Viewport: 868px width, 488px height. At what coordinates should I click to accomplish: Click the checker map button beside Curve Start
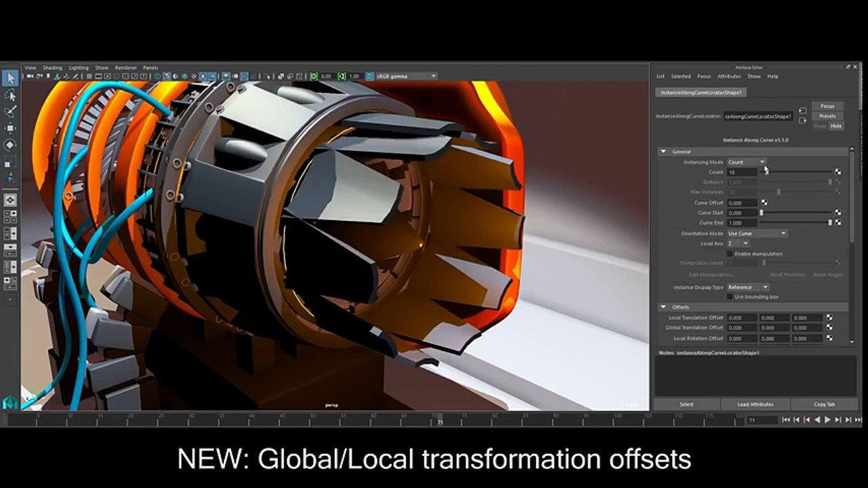(x=838, y=213)
